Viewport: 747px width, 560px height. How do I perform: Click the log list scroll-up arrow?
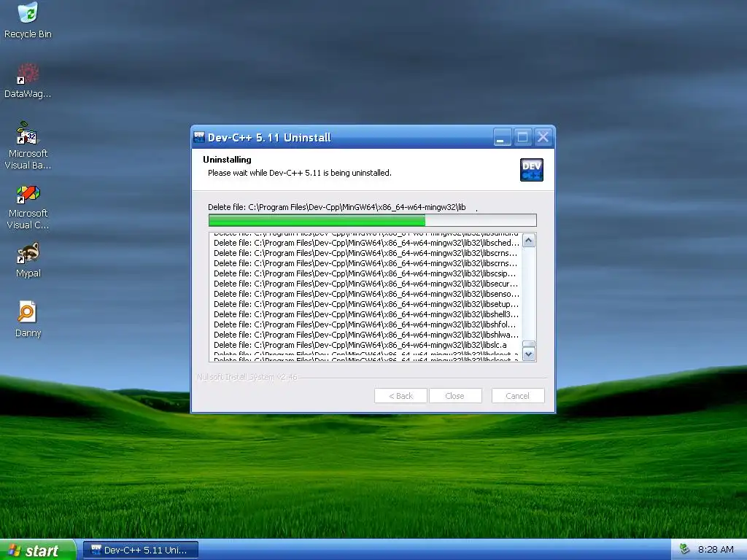coord(528,241)
